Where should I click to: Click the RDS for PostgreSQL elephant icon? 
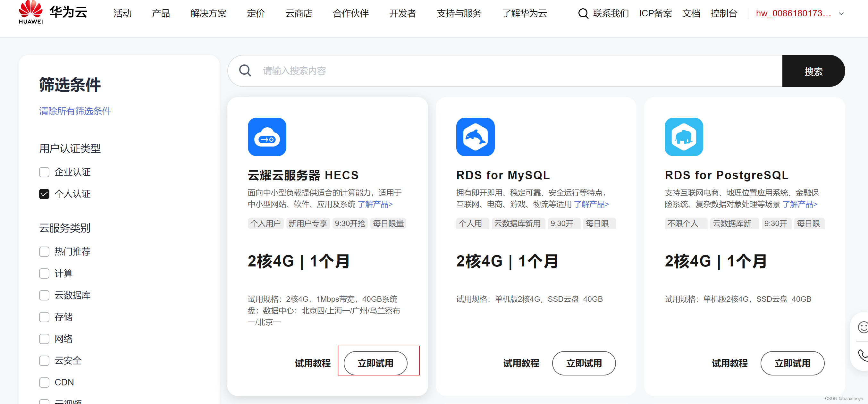click(x=683, y=137)
